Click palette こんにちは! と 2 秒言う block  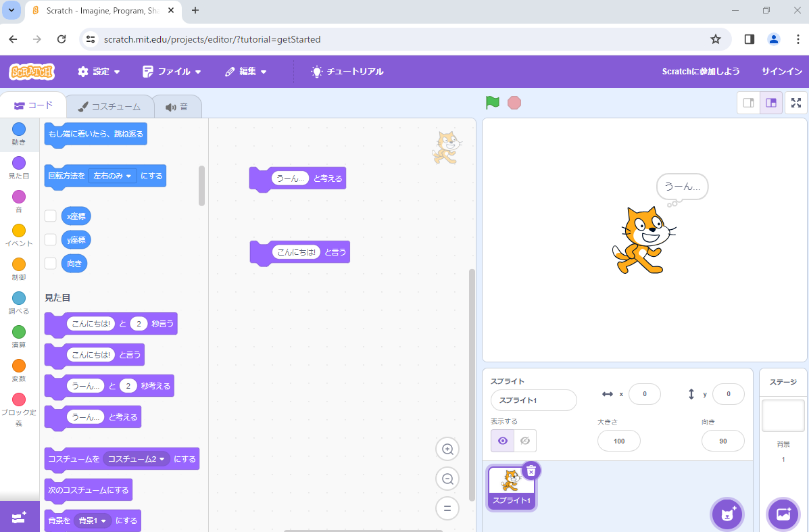point(111,324)
